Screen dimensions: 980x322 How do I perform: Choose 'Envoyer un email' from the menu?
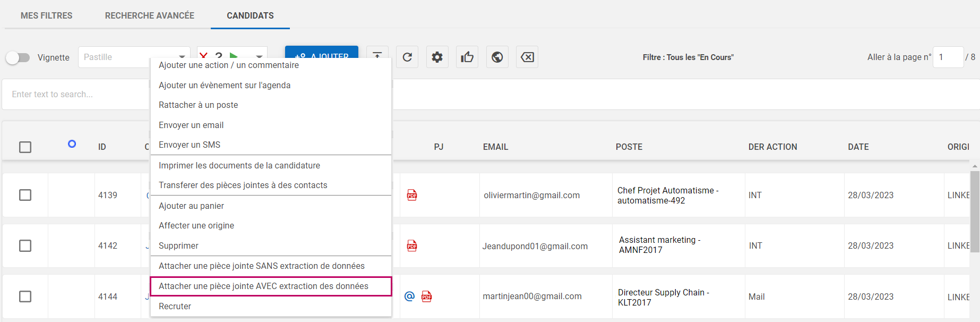pyautogui.click(x=191, y=125)
